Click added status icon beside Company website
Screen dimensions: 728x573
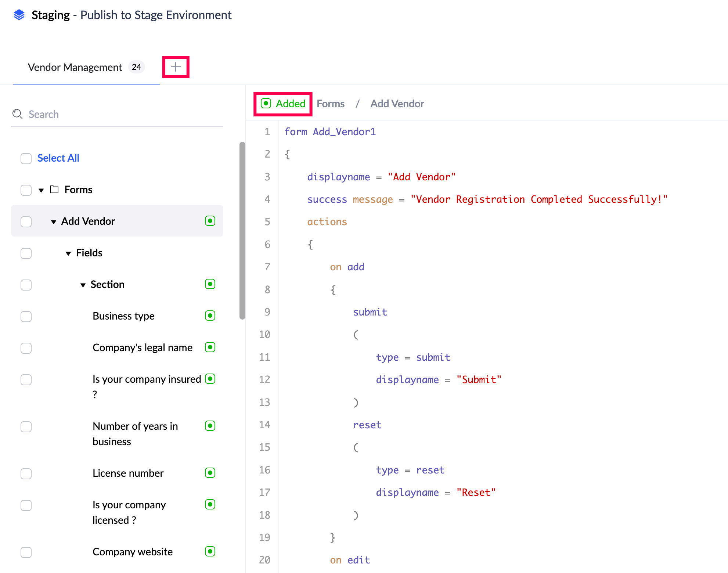pyautogui.click(x=210, y=551)
